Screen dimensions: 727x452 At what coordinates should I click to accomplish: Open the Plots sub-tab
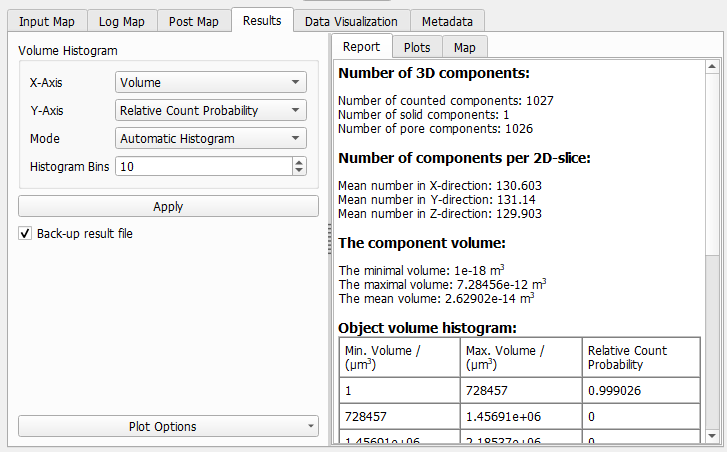[x=417, y=47]
